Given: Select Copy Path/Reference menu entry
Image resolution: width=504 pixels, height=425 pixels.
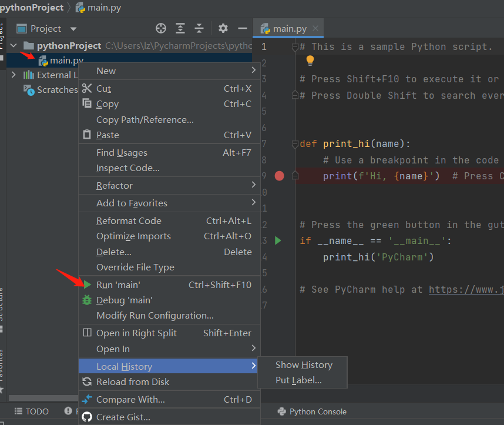Looking at the screenshot, I should (169, 120).
